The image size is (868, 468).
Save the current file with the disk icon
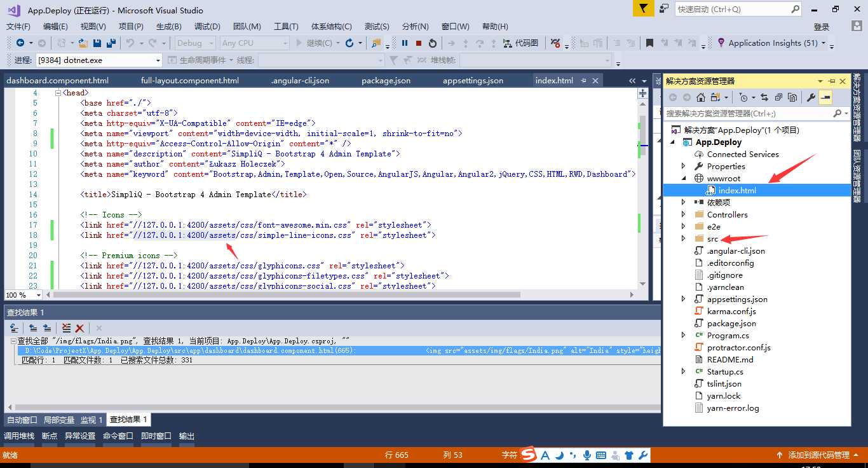[97, 43]
